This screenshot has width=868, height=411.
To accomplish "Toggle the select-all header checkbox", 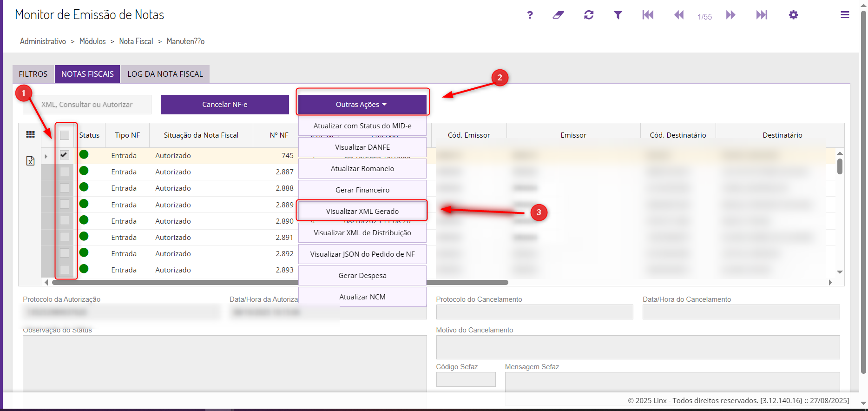I will coord(65,135).
